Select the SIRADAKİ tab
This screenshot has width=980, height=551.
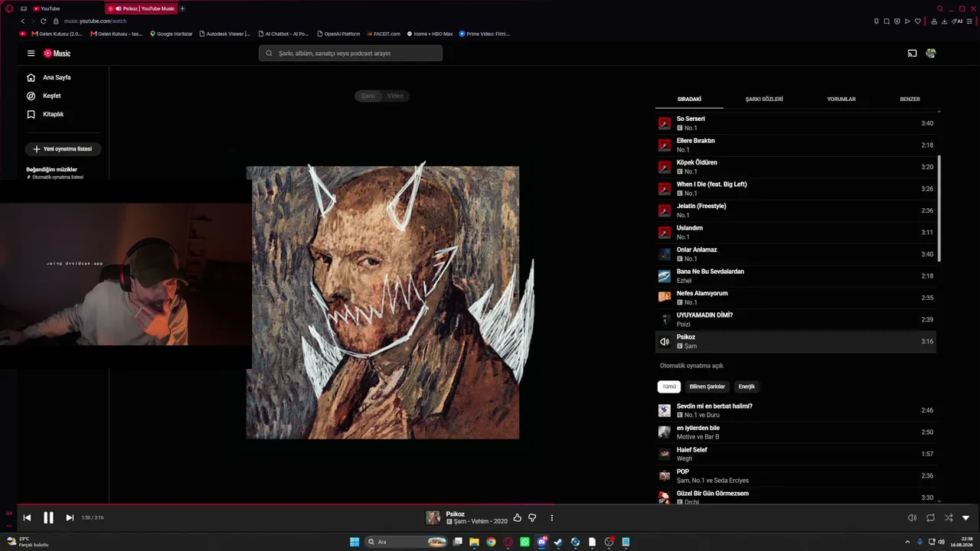click(689, 99)
